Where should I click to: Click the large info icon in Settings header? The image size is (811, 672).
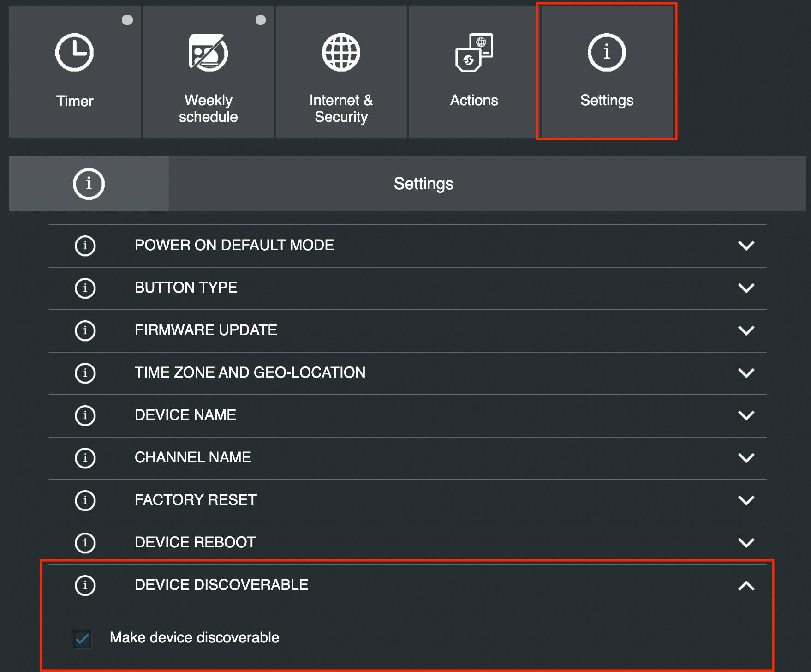[x=89, y=184]
